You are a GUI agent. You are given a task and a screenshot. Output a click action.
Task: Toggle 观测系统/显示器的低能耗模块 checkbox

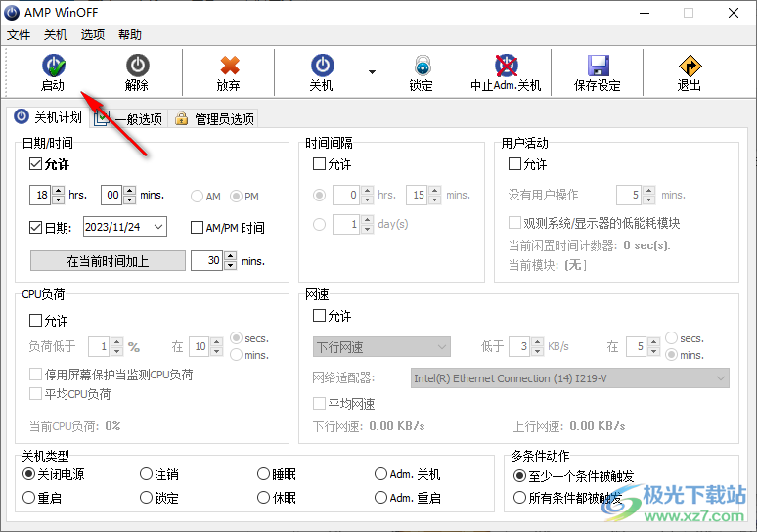(x=514, y=223)
